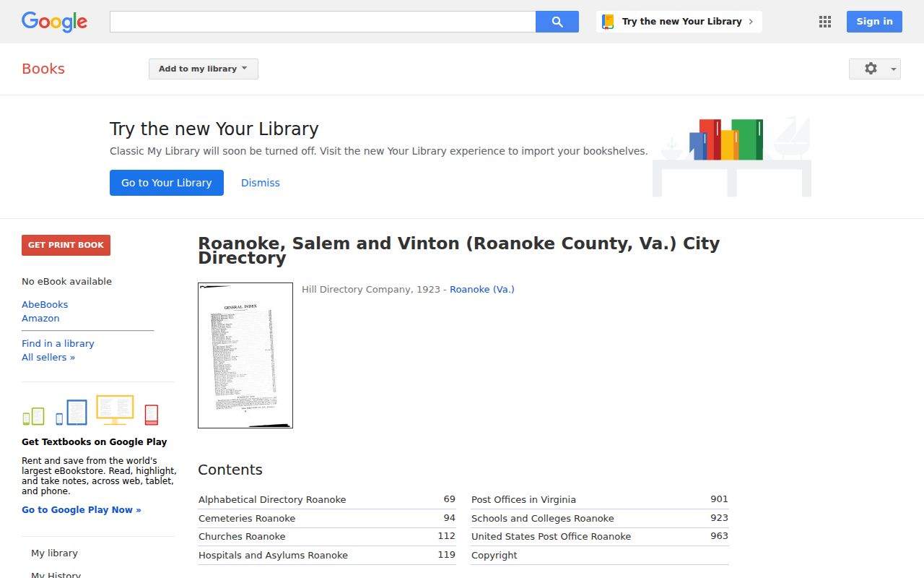Dismiss the Your Library banner

[x=261, y=183]
